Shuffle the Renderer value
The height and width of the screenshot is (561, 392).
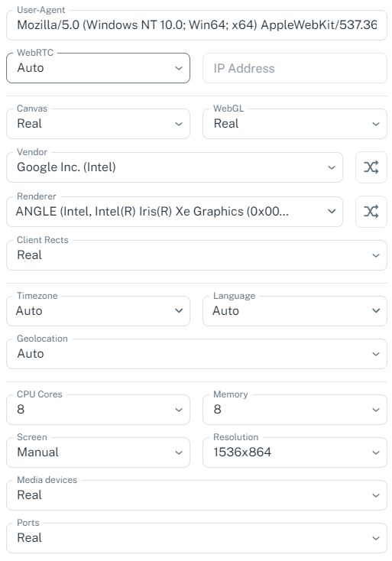click(371, 212)
